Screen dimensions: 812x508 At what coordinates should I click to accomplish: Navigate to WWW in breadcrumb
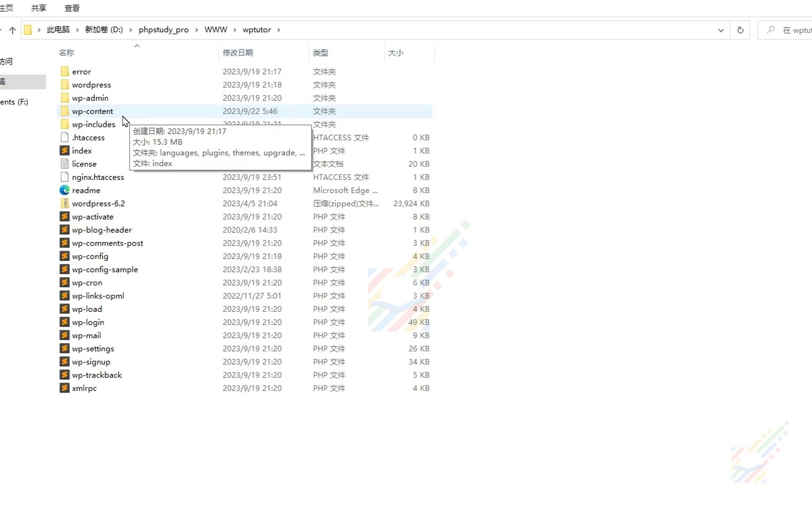point(216,30)
